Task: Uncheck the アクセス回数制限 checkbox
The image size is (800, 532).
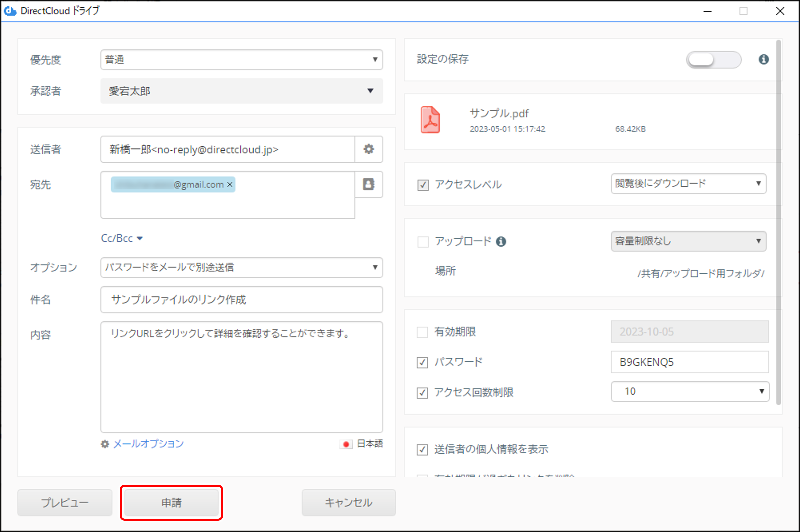Action: (422, 393)
